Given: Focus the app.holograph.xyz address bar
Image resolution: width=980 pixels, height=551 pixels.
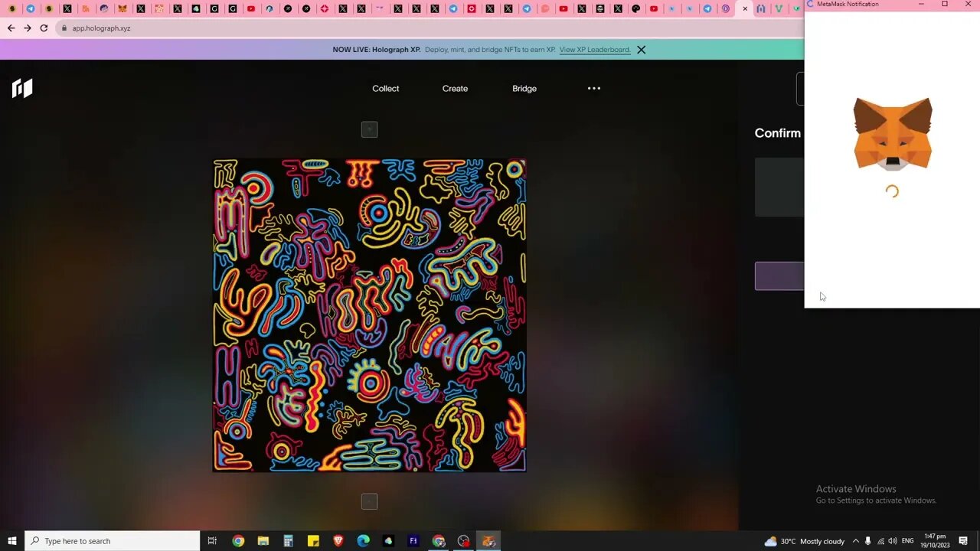Looking at the screenshot, I should [x=429, y=28].
